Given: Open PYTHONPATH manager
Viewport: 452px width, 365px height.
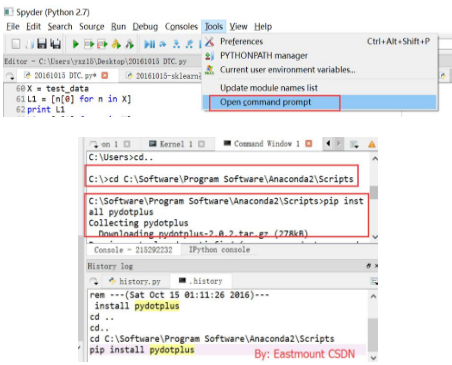Looking at the screenshot, I should click(319, 55).
